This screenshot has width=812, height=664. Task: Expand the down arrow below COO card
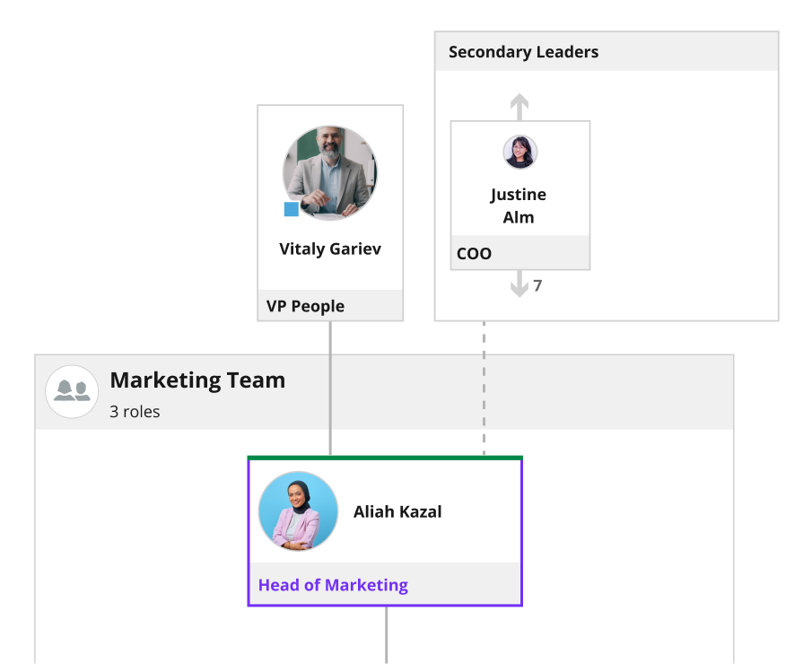click(x=520, y=284)
